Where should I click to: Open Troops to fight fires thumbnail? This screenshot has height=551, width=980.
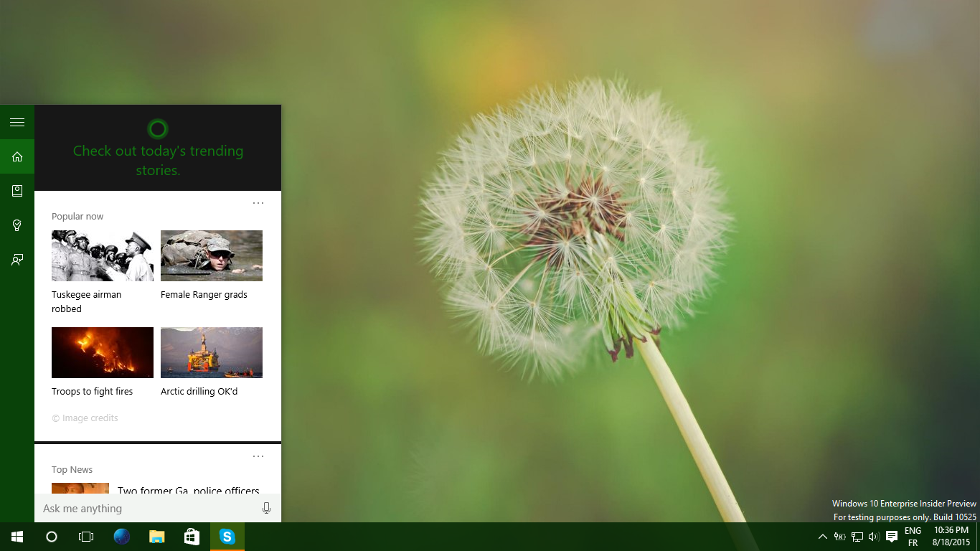pos(103,352)
